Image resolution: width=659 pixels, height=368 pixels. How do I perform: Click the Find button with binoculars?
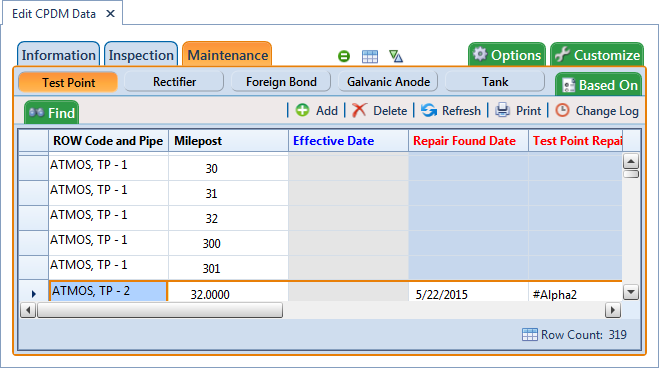coord(52,113)
